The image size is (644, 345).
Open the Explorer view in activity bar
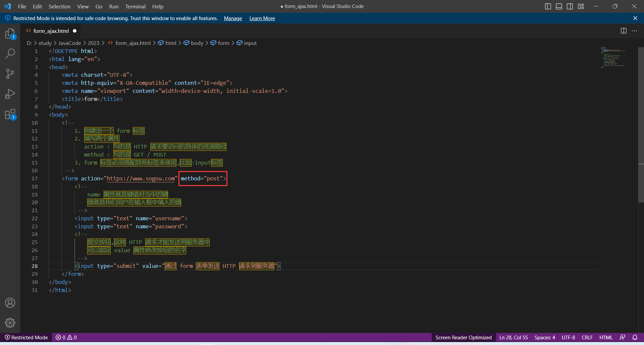(10, 34)
